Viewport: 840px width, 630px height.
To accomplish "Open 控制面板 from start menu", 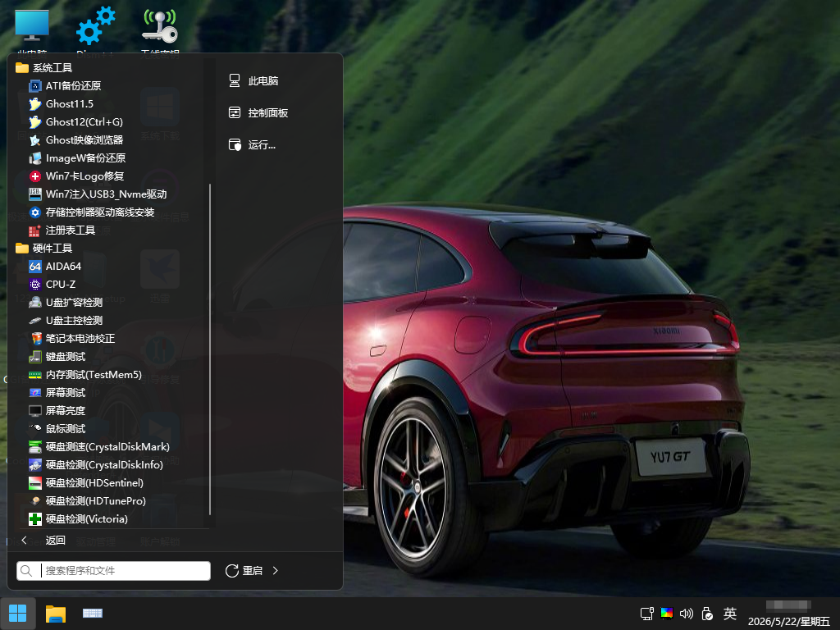I will (x=258, y=112).
